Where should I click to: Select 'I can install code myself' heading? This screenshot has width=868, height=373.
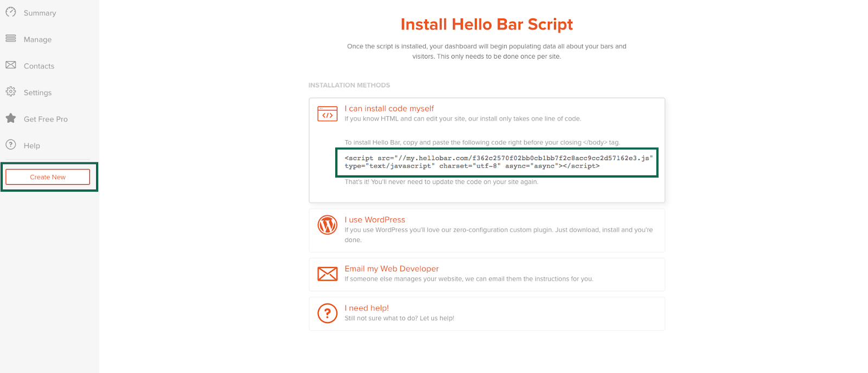coord(389,109)
